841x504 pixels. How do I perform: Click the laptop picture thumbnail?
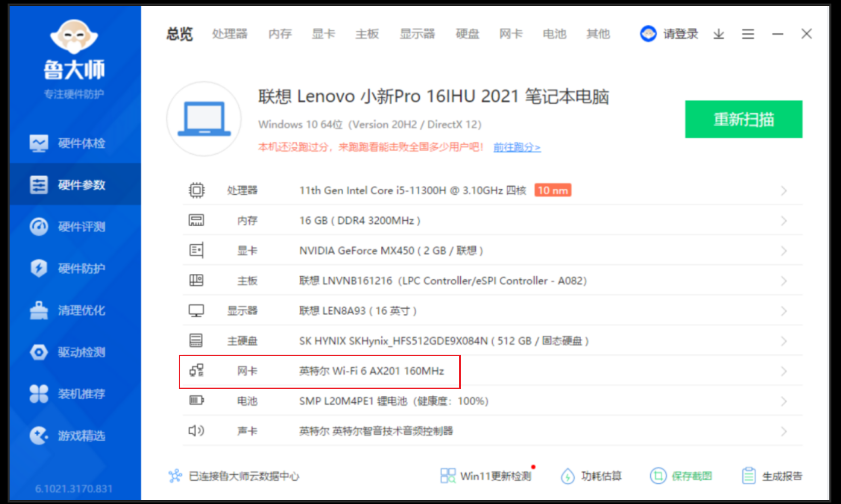pos(204,119)
